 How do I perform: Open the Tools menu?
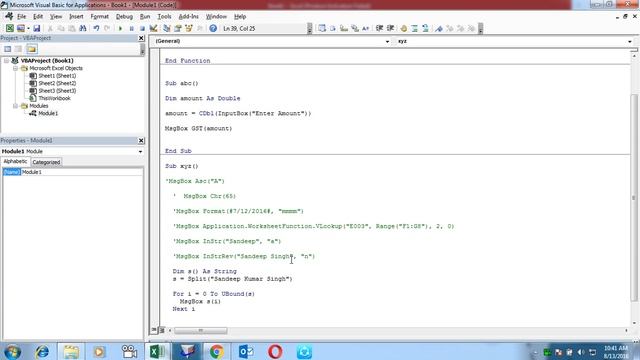(164, 16)
